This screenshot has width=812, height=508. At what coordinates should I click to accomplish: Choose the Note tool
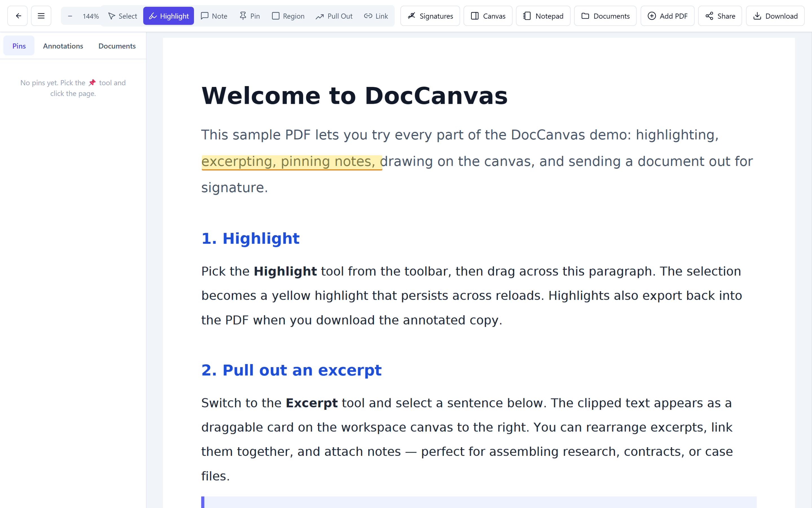214,16
